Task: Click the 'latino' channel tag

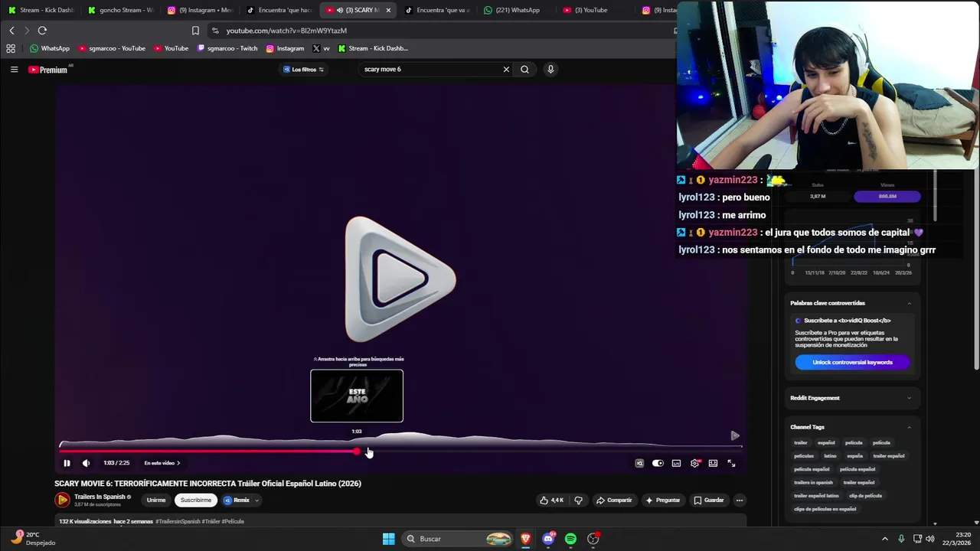Action: coord(830,456)
